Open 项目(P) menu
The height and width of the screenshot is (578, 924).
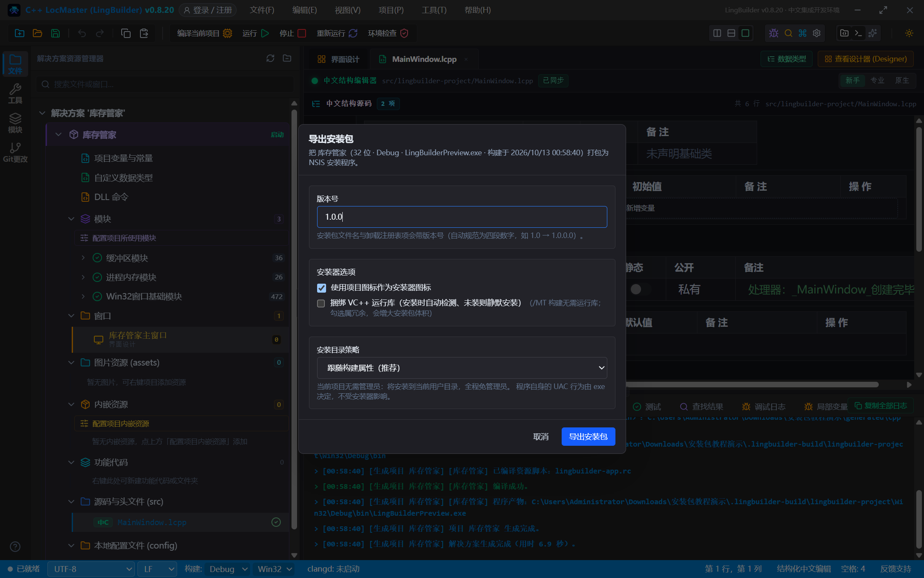pyautogui.click(x=391, y=10)
